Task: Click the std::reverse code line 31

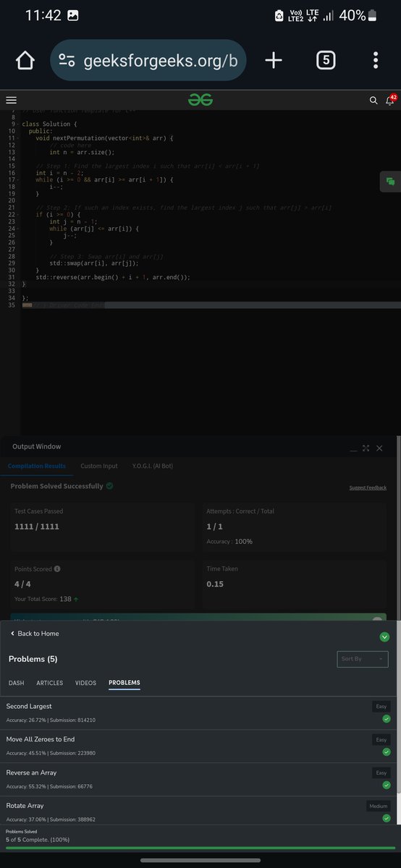Action: point(113,277)
